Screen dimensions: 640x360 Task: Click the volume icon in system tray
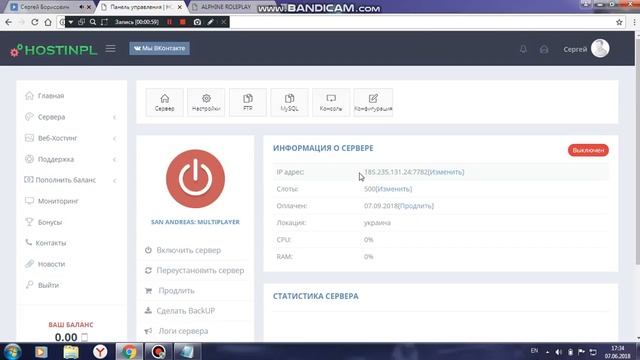559,352
